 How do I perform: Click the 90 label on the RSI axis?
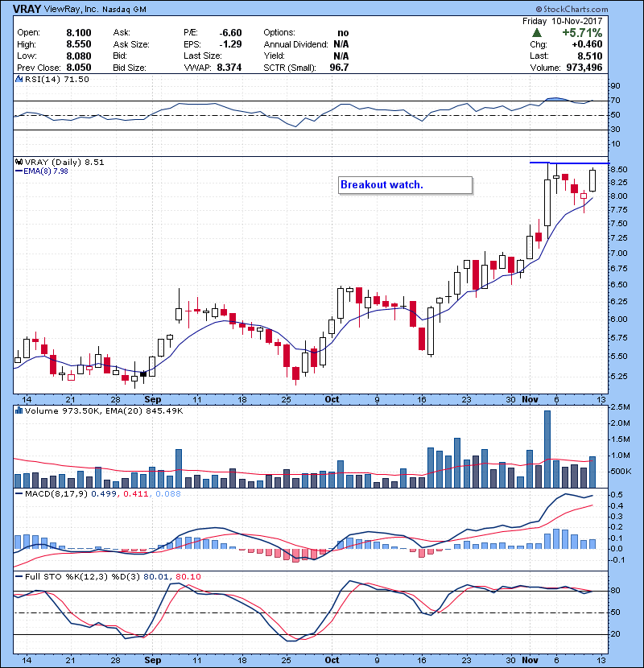tap(616, 86)
